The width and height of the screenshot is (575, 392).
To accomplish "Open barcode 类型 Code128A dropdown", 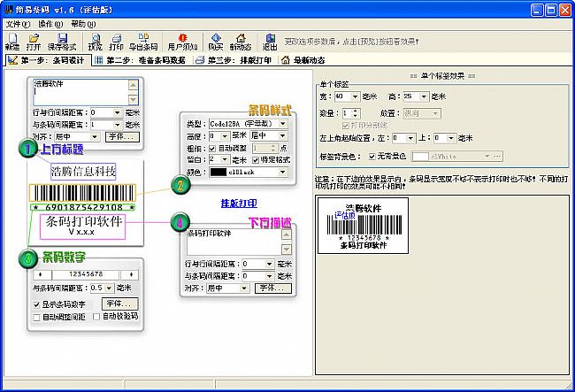I will 283,124.
